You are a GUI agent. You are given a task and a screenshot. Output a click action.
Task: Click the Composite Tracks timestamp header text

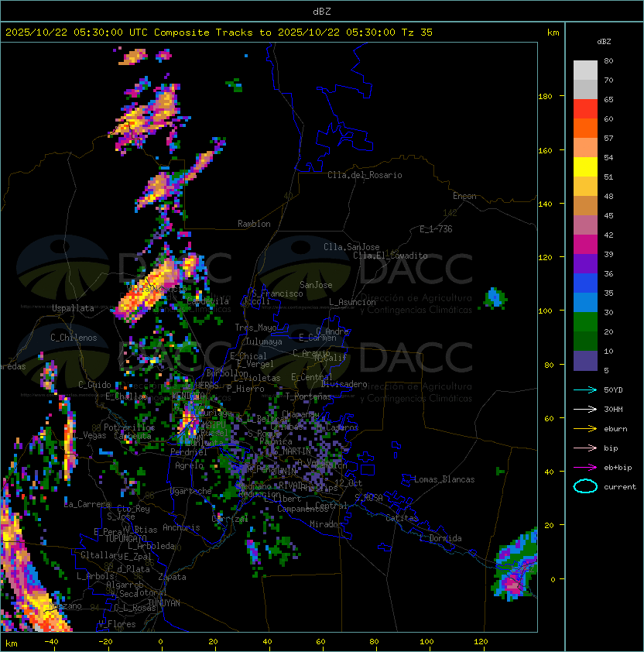219,33
